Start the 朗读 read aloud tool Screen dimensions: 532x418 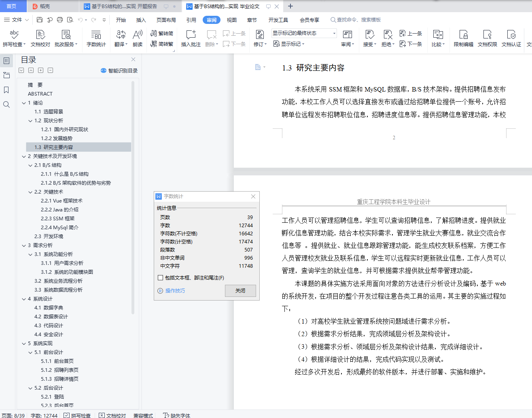(x=138, y=38)
